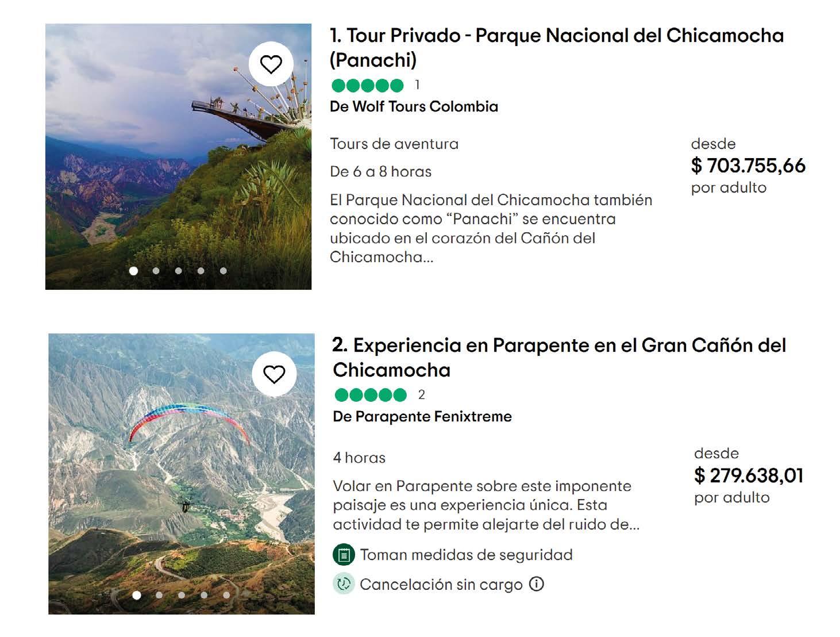Screen dimensions: 840x637
Task: Save the Tour Privado Panachi listing with heart
Action: click(x=271, y=64)
